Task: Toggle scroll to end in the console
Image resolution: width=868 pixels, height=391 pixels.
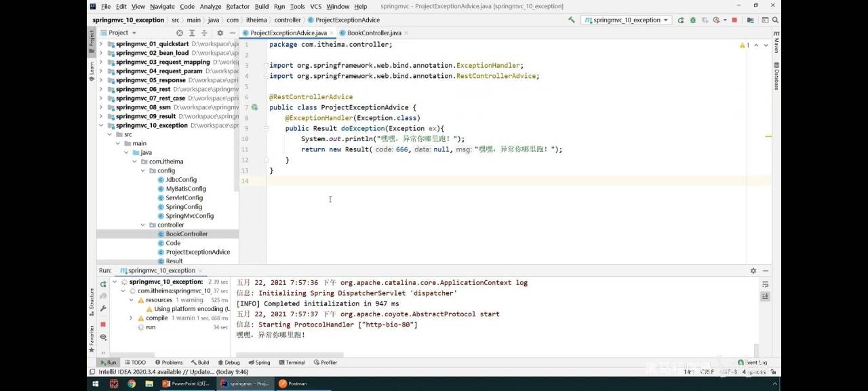Action: 766,297
